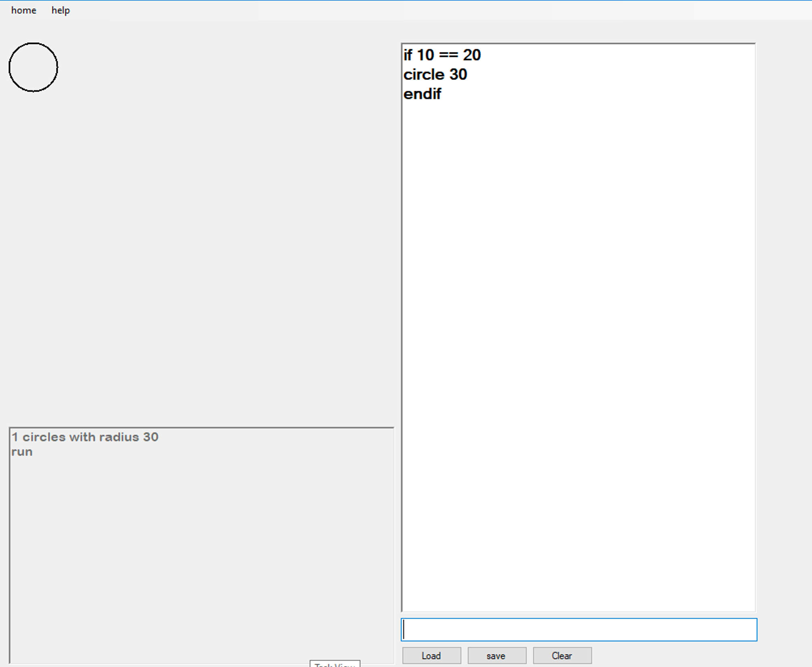Click the save button
812x667 pixels.
496,655
